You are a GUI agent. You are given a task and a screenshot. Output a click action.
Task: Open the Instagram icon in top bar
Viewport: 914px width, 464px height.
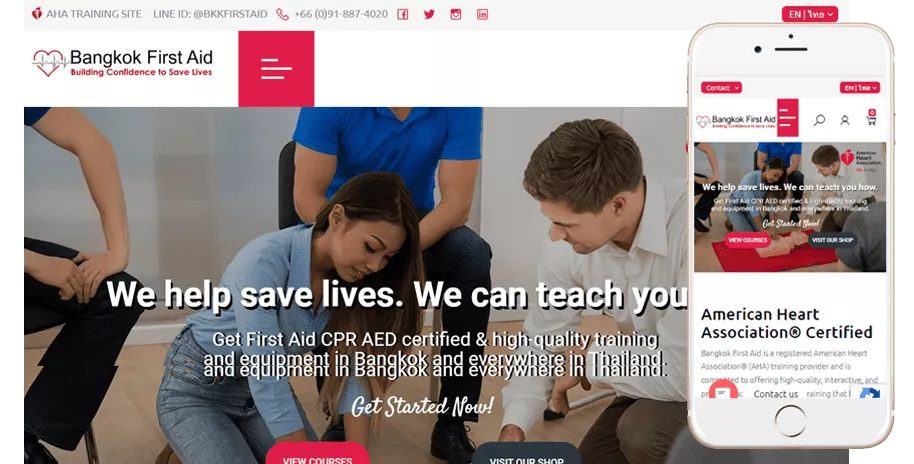[x=456, y=15]
